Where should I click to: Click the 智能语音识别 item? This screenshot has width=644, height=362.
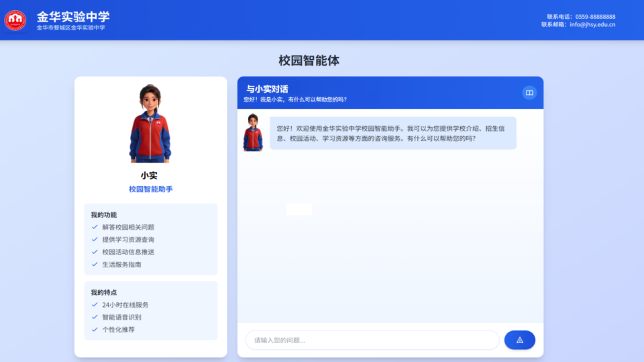[121, 317]
